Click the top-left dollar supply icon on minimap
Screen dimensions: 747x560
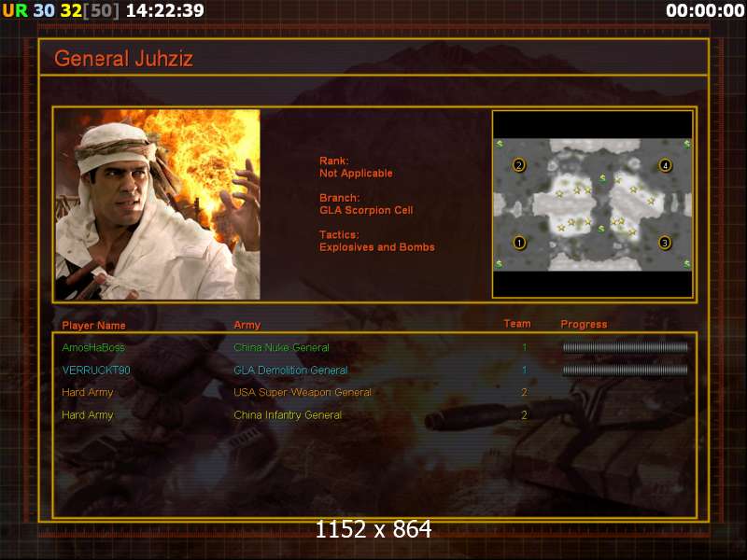(500, 144)
